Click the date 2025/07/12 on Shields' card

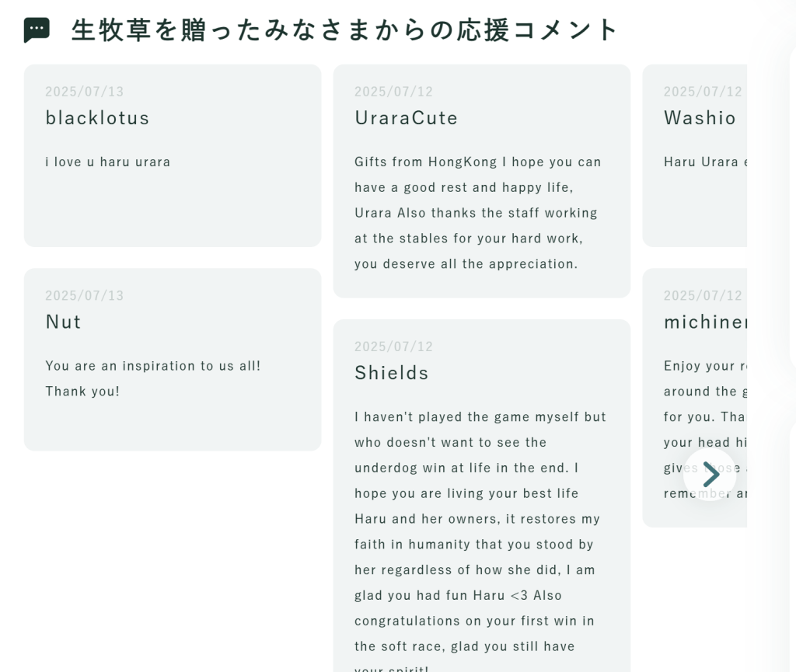(393, 346)
